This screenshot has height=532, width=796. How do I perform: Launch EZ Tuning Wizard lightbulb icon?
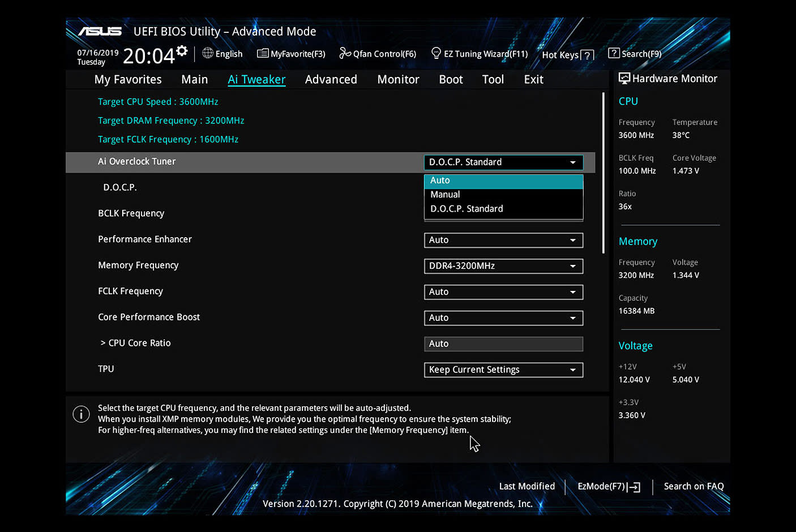click(x=436, y=53)
